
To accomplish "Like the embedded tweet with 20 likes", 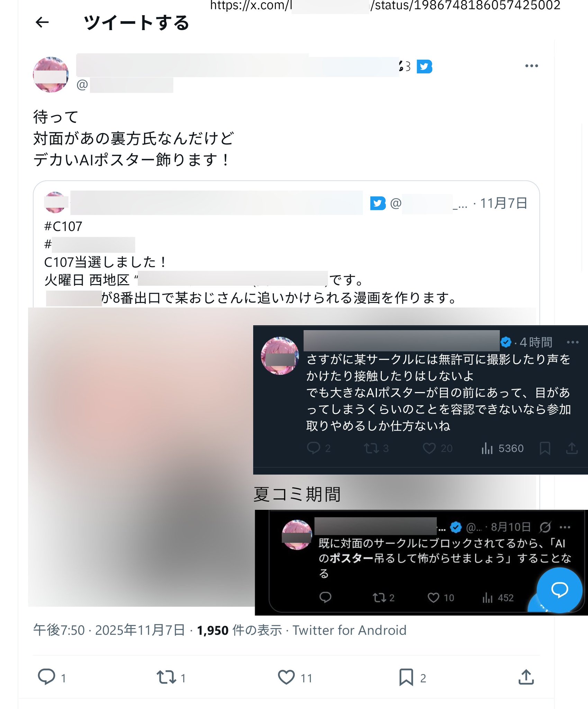I will click(x=429, y=448).
